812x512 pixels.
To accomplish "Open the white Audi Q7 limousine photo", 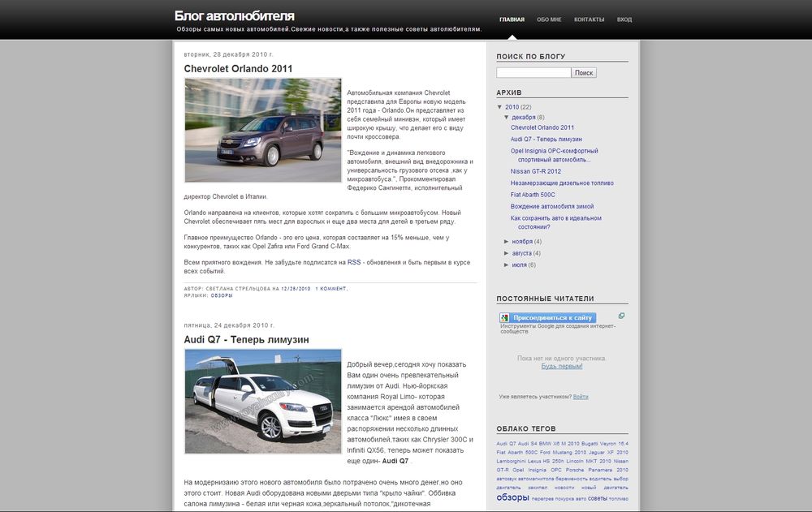I will click(263, 402).
